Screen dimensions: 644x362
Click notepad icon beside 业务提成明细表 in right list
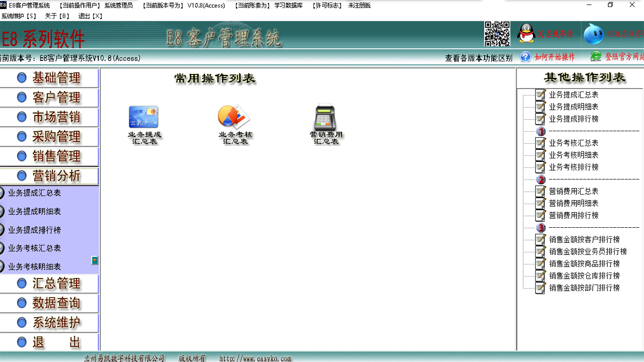pos(540,107)
